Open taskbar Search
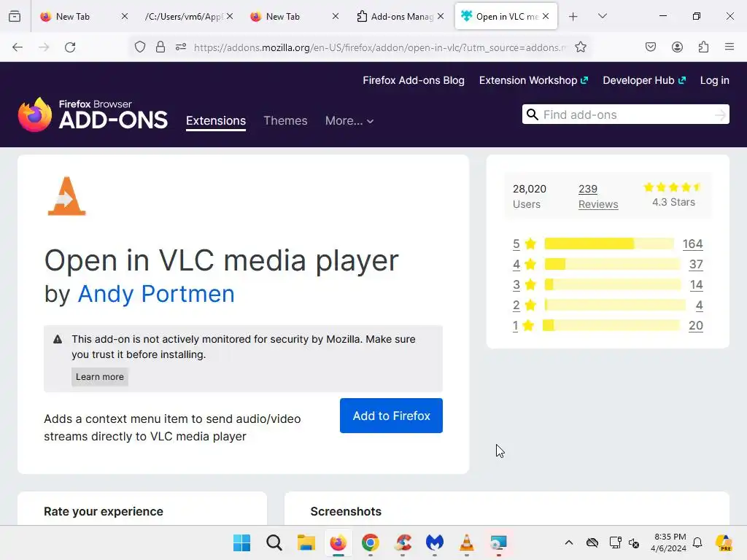Image resolution: width=747 pixels, height=560 pixels. pos(274,542)
